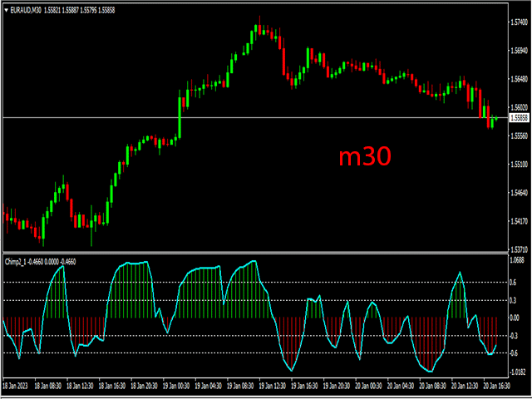The height and width of the screenshot is (399, 532).
Task: Click the 1.55100 price axis label
Action: pyautogui.click(x=519, y=165)
